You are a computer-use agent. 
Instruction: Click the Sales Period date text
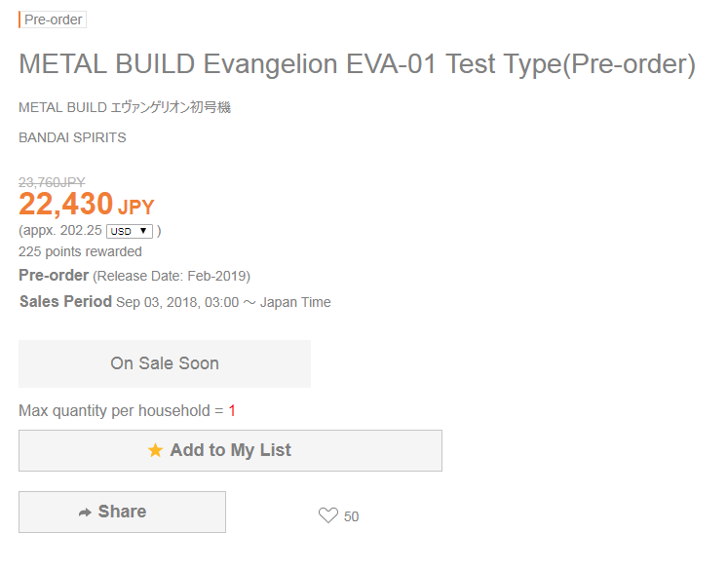click(223, 302)
